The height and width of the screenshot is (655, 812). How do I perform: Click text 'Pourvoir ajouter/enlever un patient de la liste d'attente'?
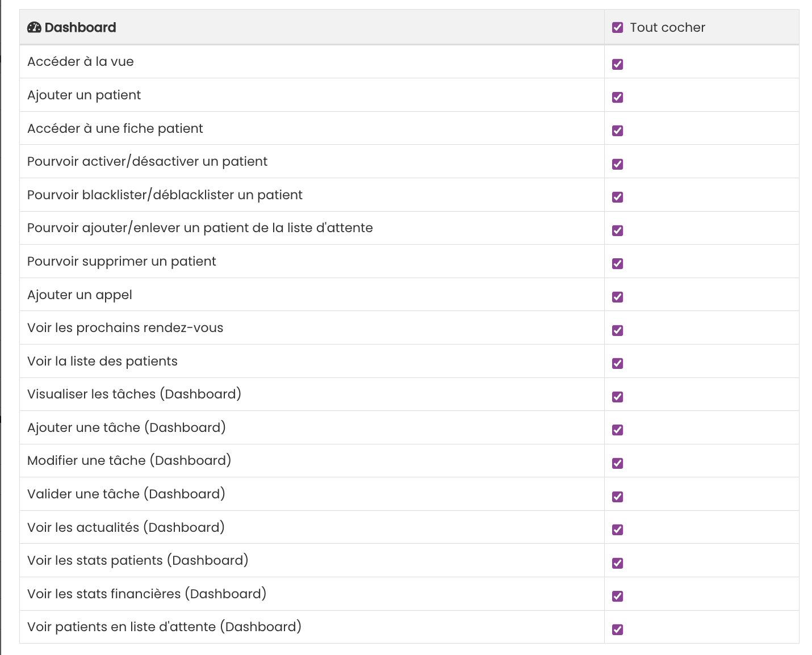tap(200, 228)
